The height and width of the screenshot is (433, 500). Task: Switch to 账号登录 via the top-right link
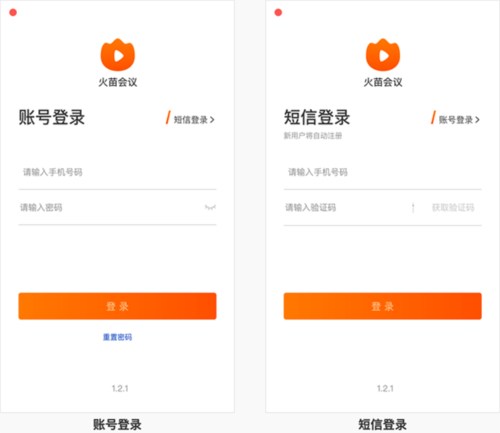pos(456,119)
